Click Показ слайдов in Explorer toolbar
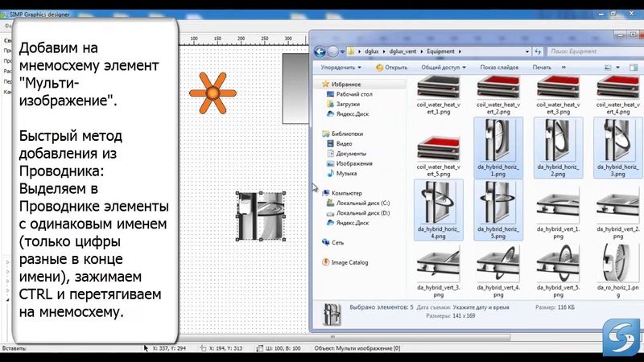The image size is (644, 362). pyautogui.click(x=499, y=68)
